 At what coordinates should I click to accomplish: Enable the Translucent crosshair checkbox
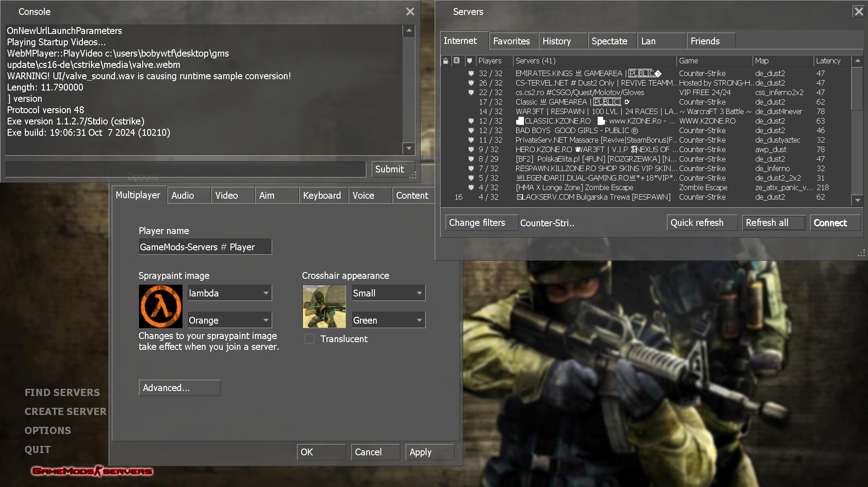pos(309,339)
